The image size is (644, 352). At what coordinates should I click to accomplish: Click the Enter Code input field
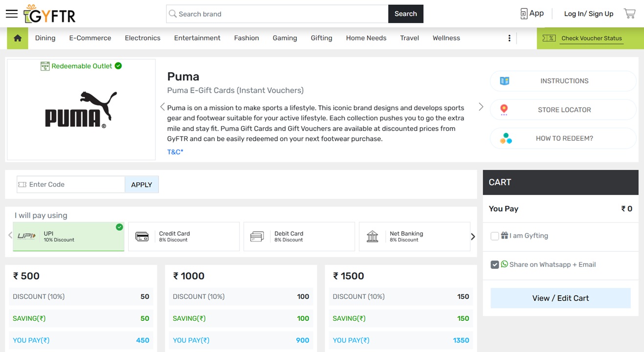[73, 184]
